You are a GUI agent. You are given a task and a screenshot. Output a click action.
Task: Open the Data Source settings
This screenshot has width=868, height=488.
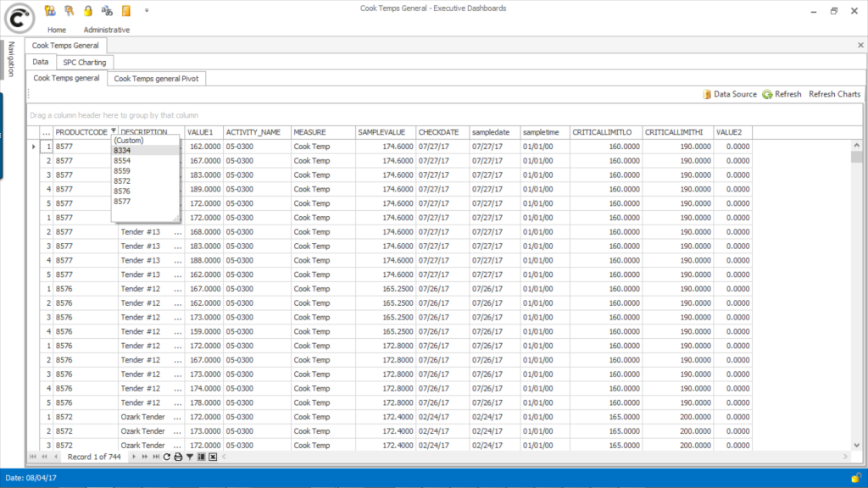click(732, 94)
